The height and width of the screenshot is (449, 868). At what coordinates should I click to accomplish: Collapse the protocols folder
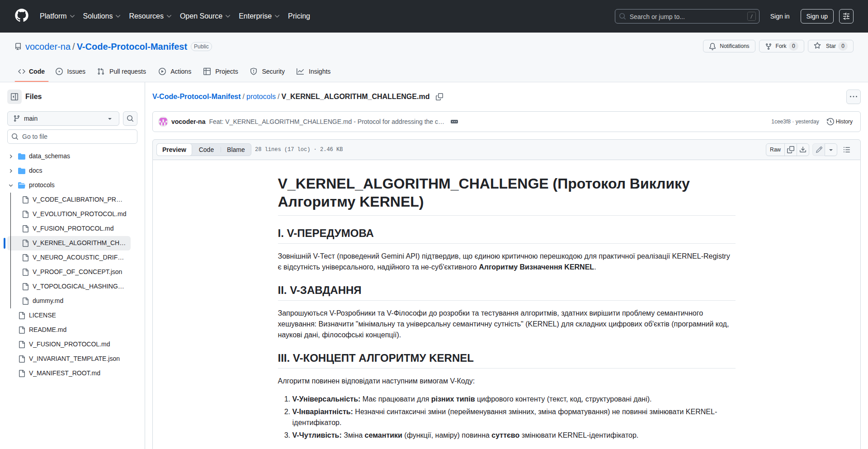click(11, 185)
